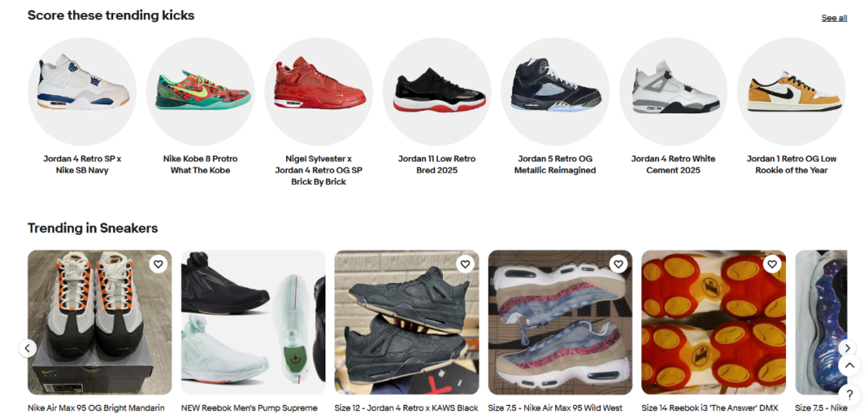868x414 pixels.
Task: Open Size 12 Jordan 4 Retro x KAWS Black title
Action: click(x=407, y=408)
